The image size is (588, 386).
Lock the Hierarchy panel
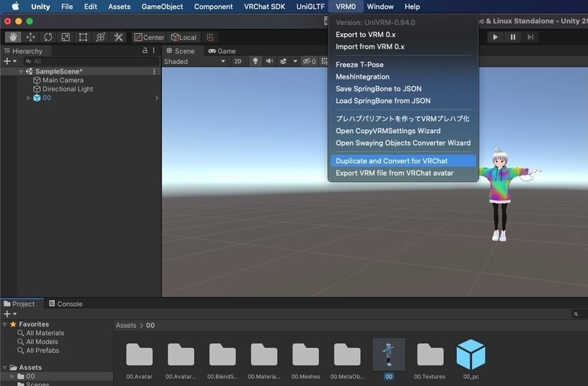(145, 50)
